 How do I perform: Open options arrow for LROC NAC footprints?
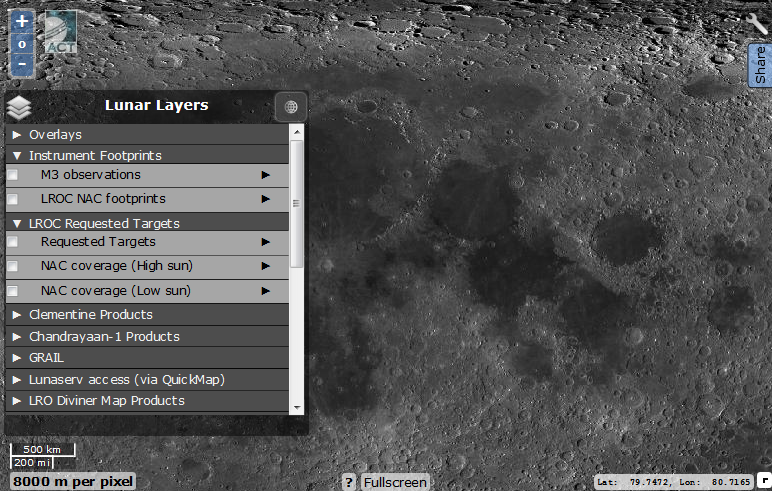click(x=266, y=199)
